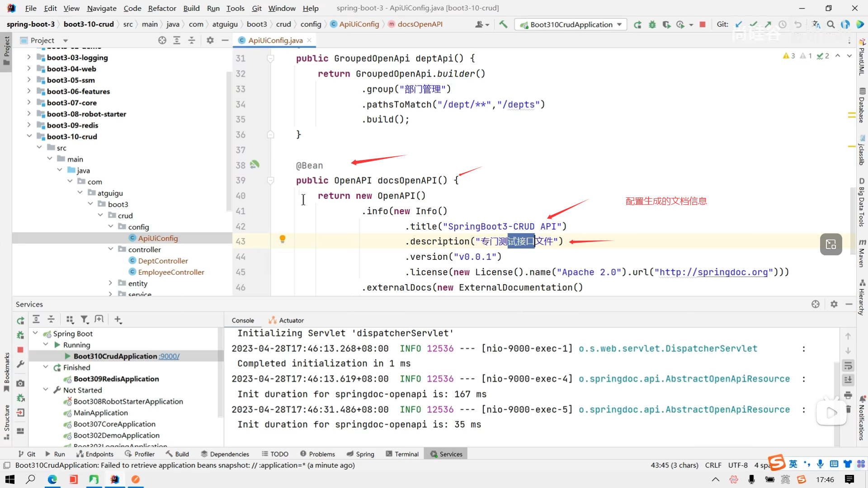The height and width of the screenshot is (488, 868).
Task: Click the Spring bean gutter icon on line 38
Action: pyautogui.click(x=255, y=165)
